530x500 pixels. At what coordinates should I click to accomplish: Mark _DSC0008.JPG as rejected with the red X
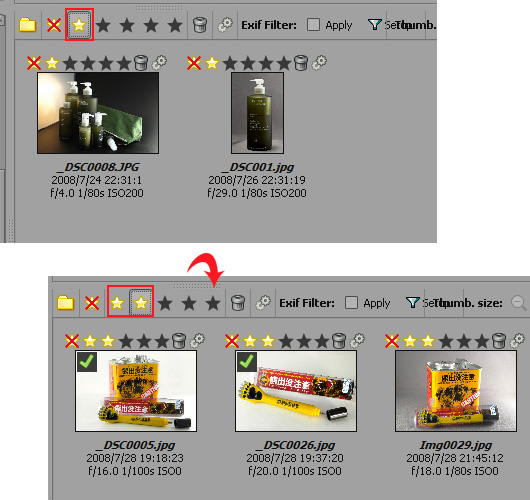(x=34, y=63)
